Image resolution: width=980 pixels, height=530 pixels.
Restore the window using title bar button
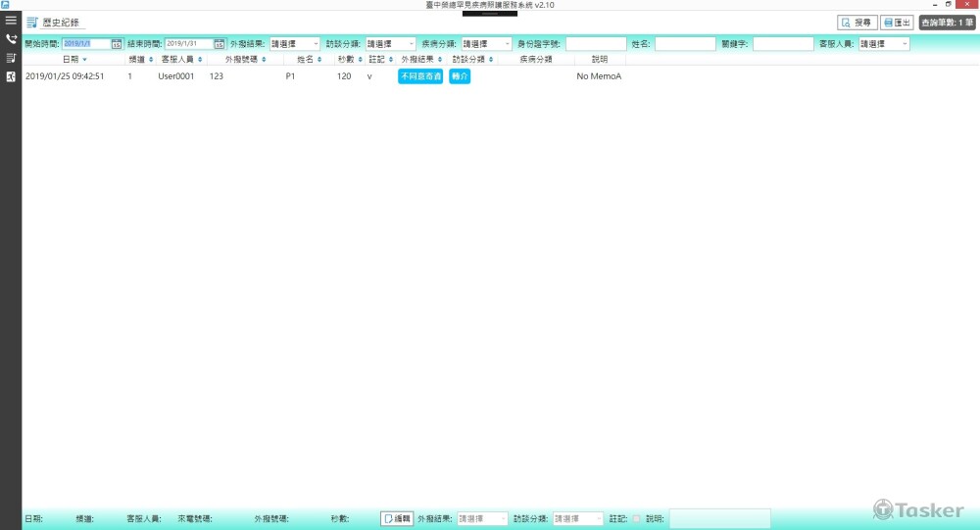tap(948, 4)
